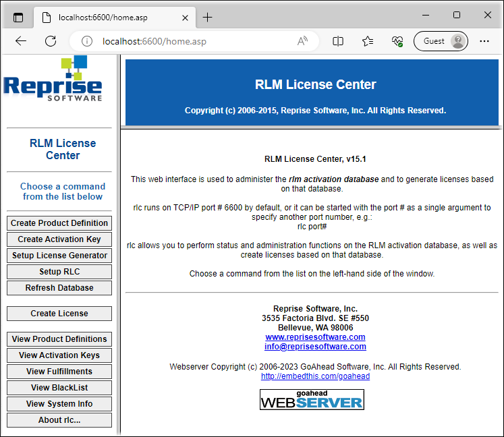Open View Product Definitions
Viewport: 504px width, 437px height.
(x=59, y=339)
